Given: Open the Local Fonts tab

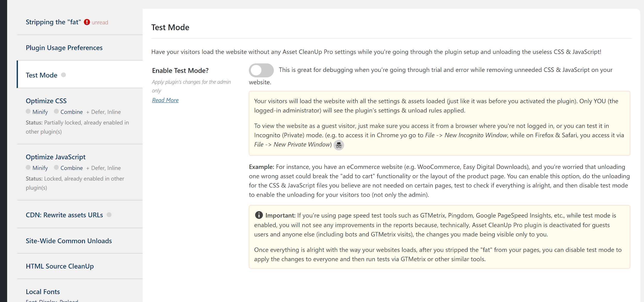Looking at the screenshot, I should tap(43, 292).
